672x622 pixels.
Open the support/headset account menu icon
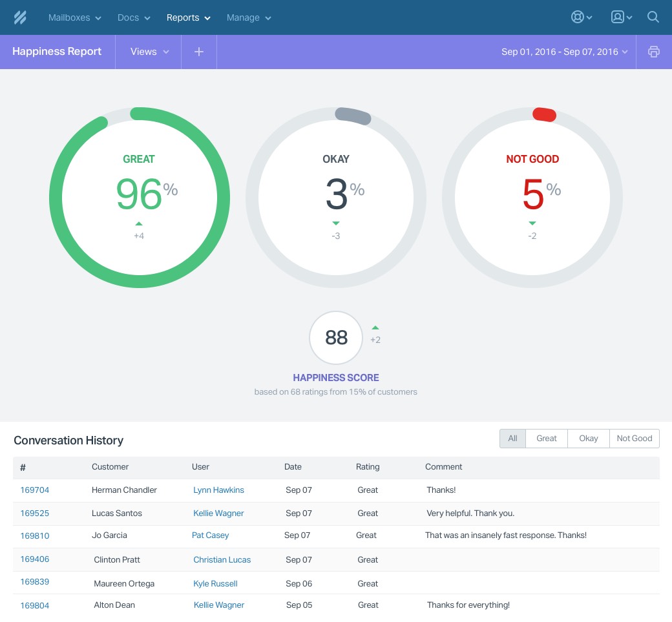577,17
